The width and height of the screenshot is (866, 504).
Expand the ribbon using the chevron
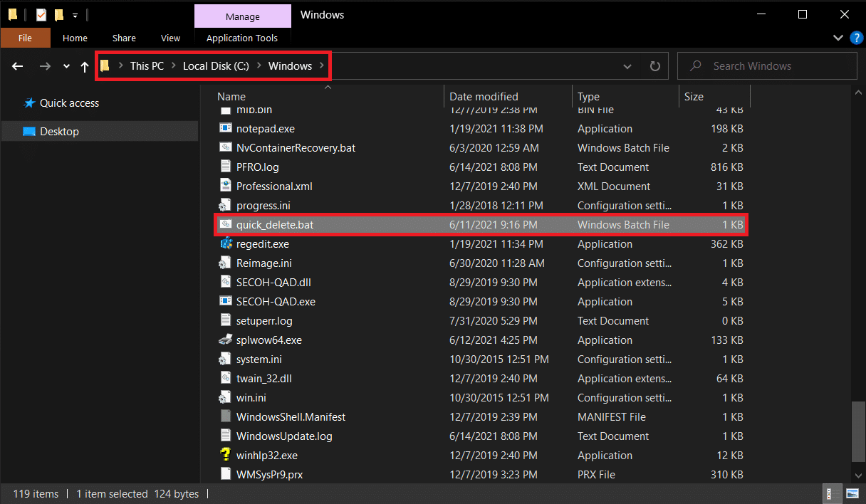838,38
